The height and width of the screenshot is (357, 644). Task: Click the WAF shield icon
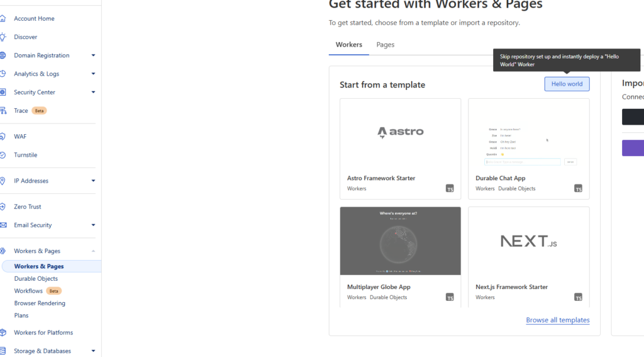3,137
